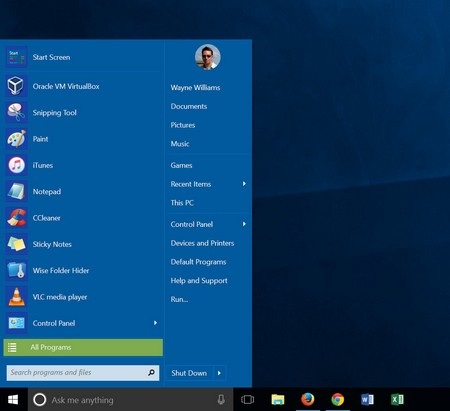Expand right-column Control Panel submenu arrow
The image size is (450, 411).
244,224
